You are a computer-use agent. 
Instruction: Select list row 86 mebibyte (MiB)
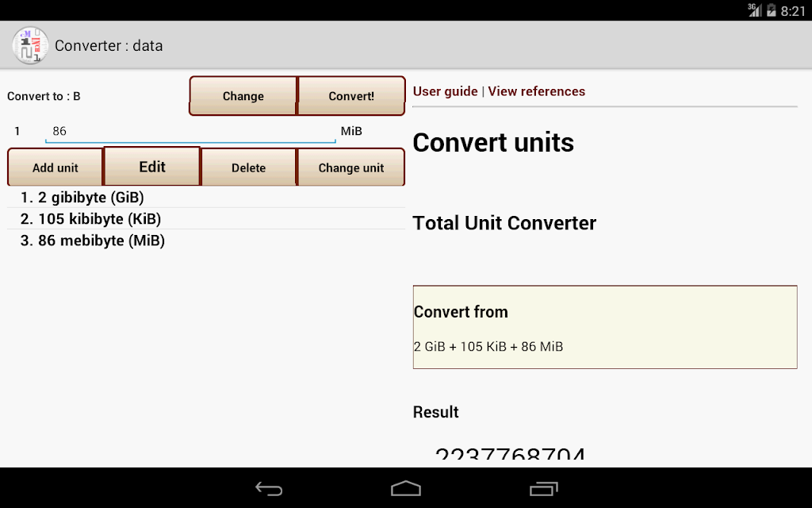pos(206,241)
